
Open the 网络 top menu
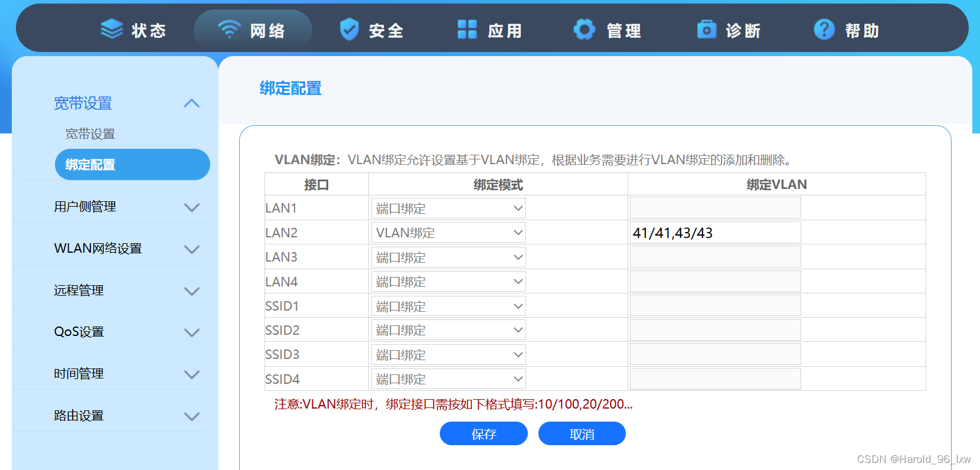click(x=253, y=30)
